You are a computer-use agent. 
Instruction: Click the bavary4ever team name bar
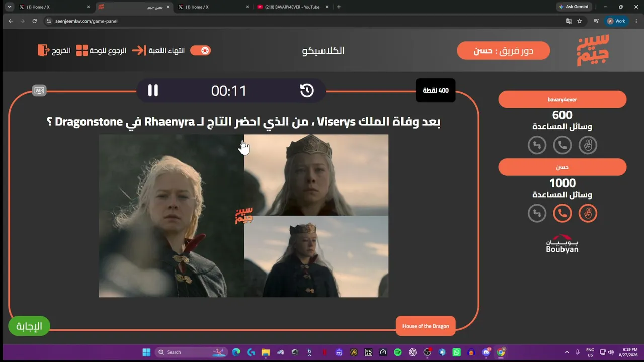point(562,99)
